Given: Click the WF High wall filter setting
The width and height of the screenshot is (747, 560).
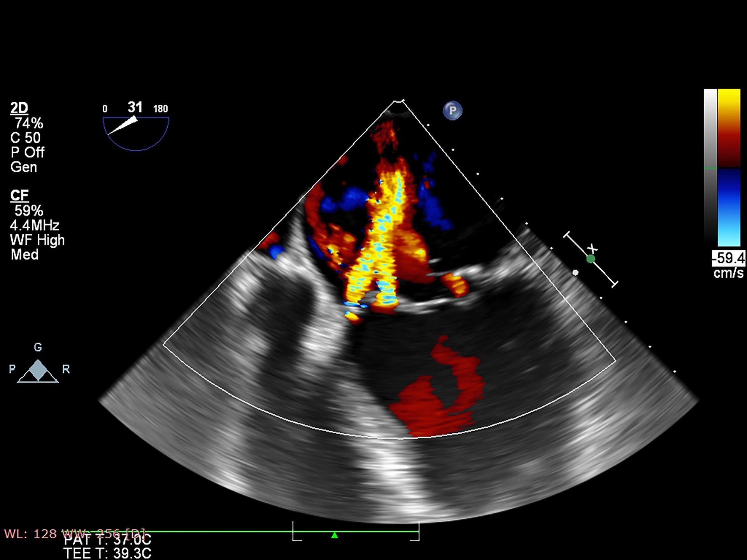Looking at the screenshot, I should (x=37, y=240).
